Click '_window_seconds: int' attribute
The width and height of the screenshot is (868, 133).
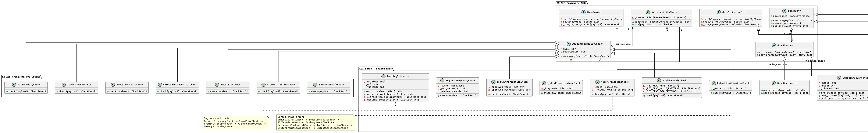point(454,91)
